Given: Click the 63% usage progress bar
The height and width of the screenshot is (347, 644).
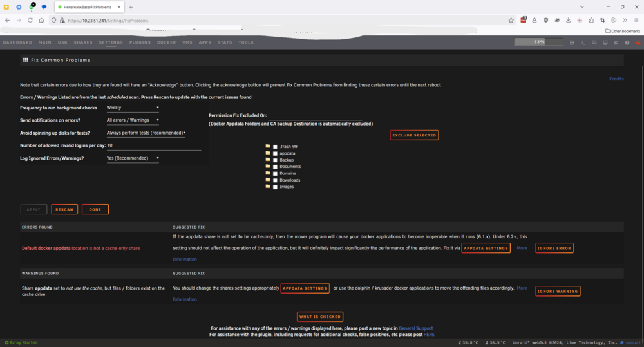Looking at the screenshot, I should coord(538,42).
